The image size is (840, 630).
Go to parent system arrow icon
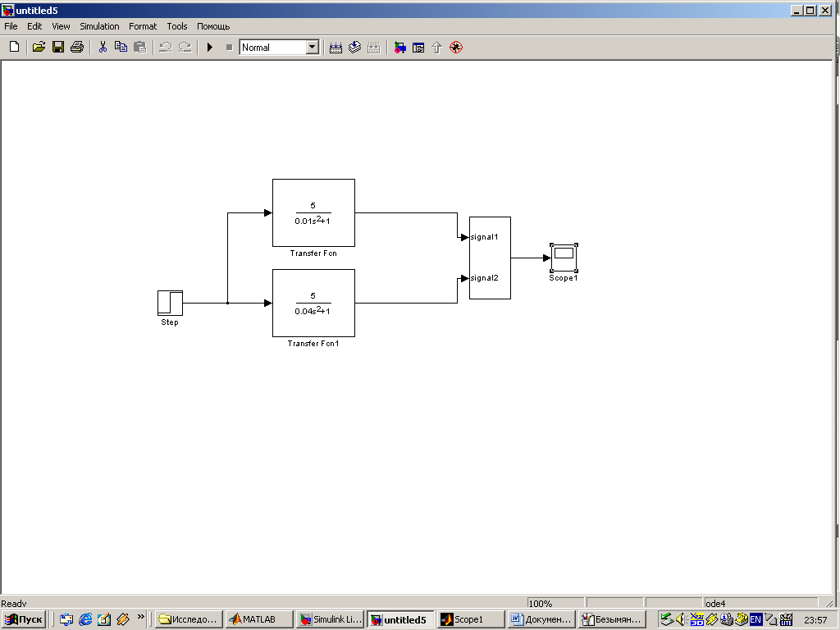pyautogui.click(x=436, y=48)
